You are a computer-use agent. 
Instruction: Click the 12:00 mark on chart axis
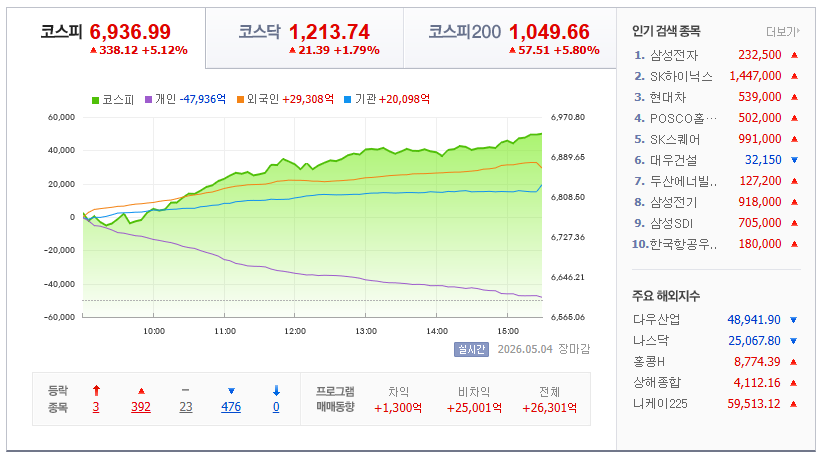295,331
